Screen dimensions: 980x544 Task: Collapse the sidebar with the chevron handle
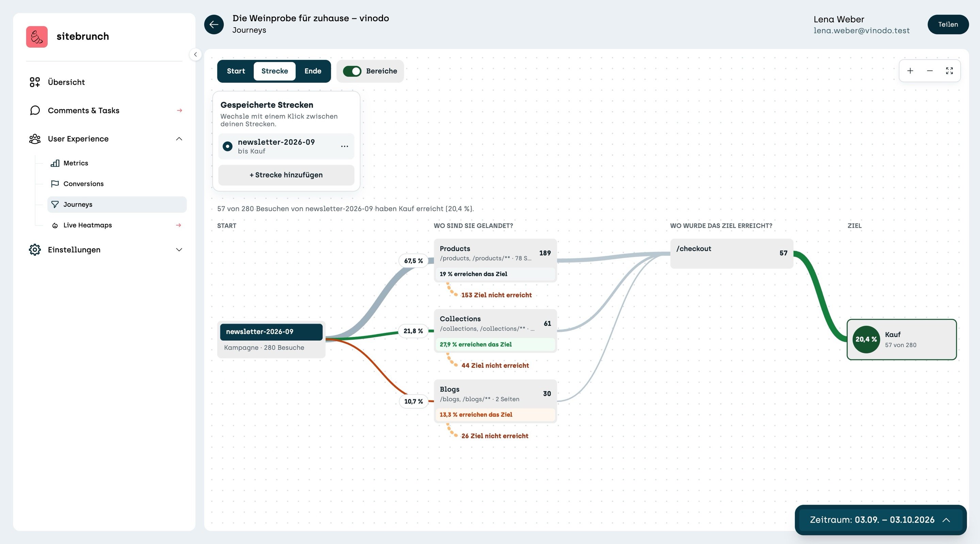[195, 54]
